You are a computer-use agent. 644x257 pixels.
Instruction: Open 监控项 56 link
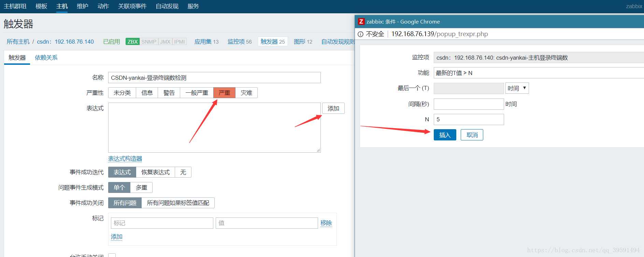240,42
